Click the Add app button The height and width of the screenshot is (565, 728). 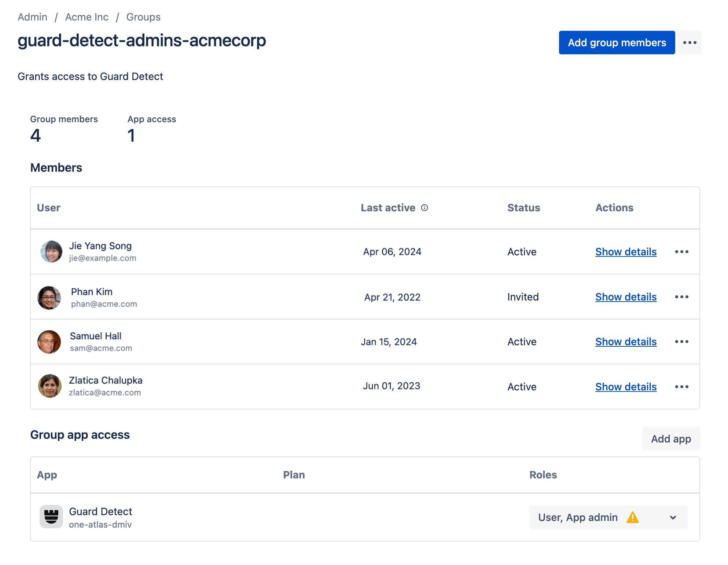coord(671,439)
